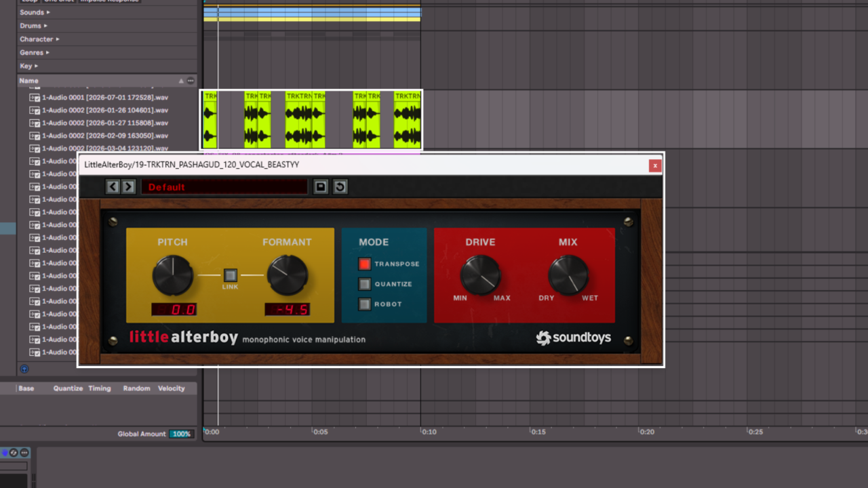Select Quantize mode
The width and height of the screenshot is (868, 488).
coord(365,284)
